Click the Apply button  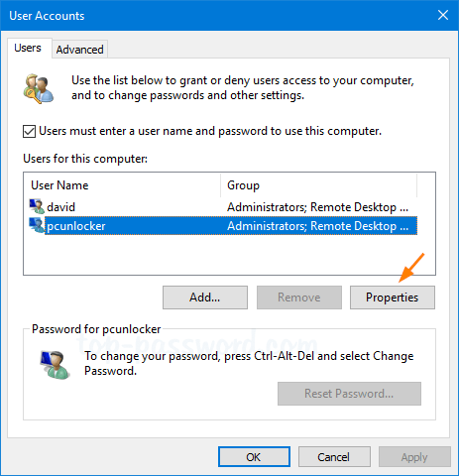(x=414, y=457)
